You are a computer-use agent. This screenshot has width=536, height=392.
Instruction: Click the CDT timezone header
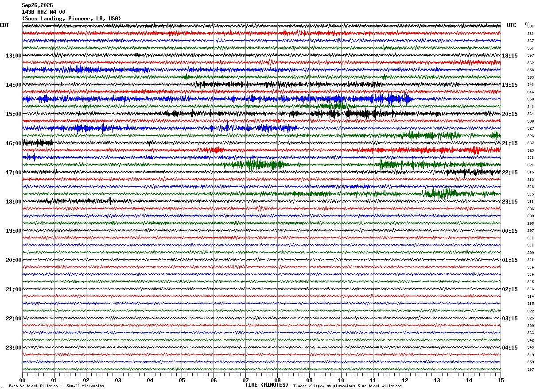coord(4,25)
